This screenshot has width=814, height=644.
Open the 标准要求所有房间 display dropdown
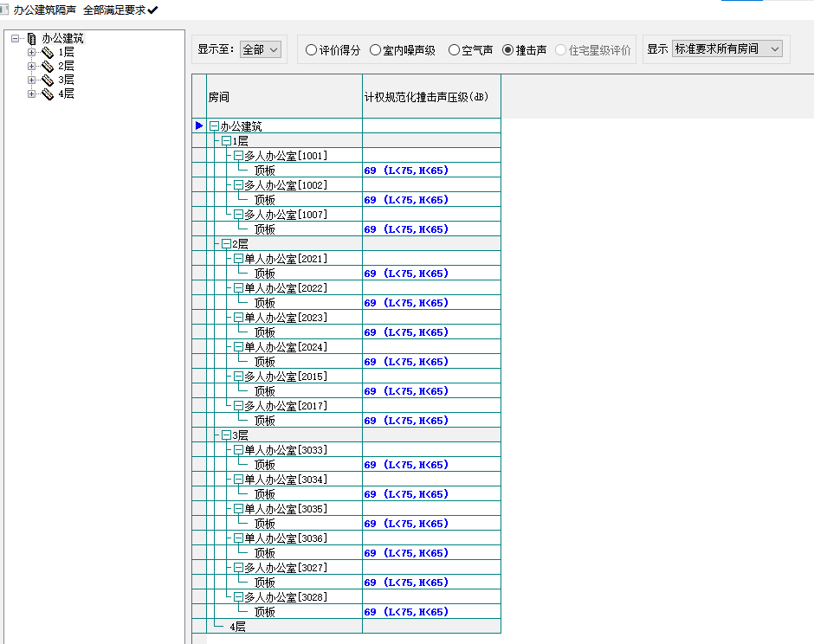pos(727,49)
